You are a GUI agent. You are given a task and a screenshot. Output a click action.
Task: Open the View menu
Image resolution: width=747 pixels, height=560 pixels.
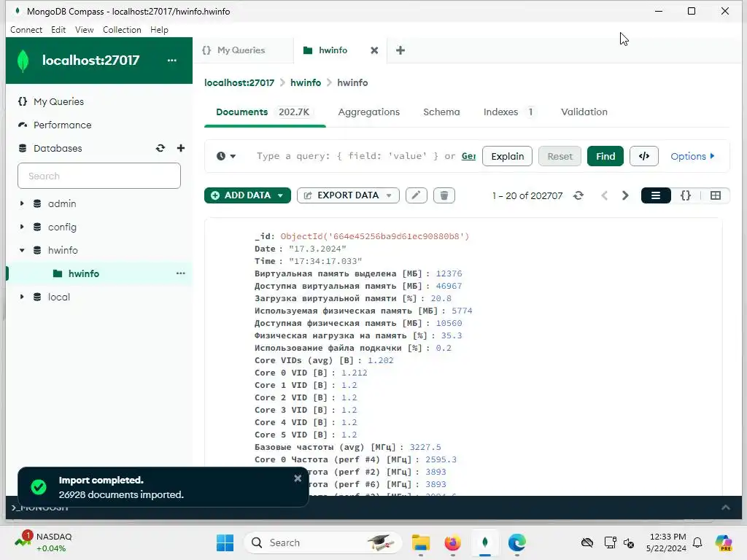click(85, 29)
